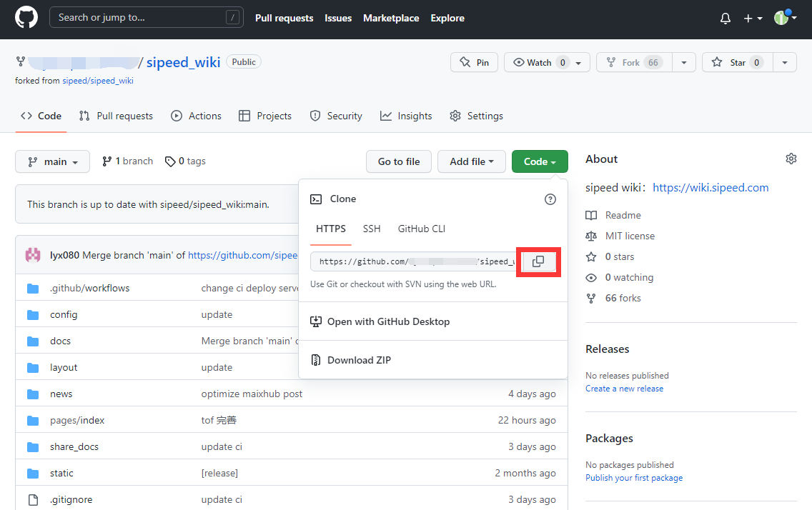812x510 pixels.
Task: Go to the GitHub homepage logo
Action: click(x=26, y=18)
